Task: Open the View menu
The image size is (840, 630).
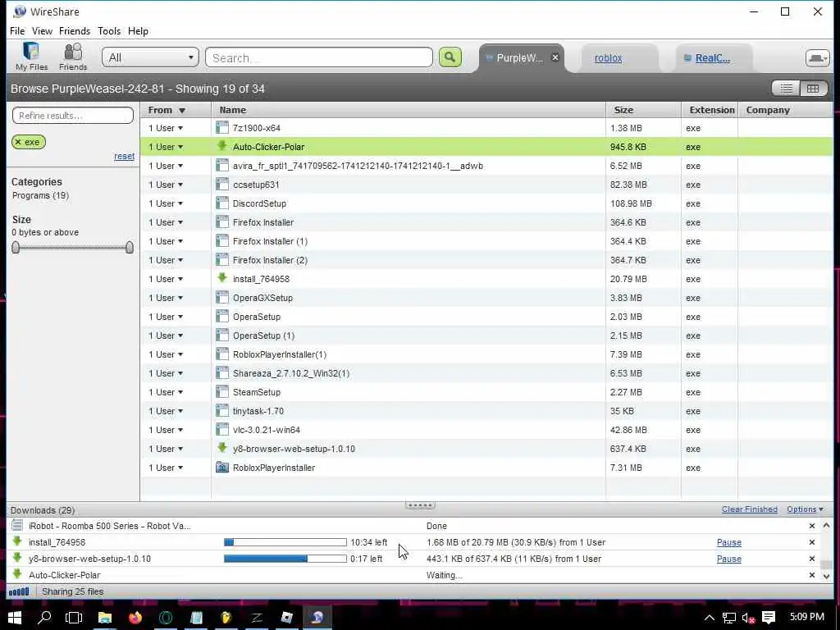Action: tap(42, 31)
